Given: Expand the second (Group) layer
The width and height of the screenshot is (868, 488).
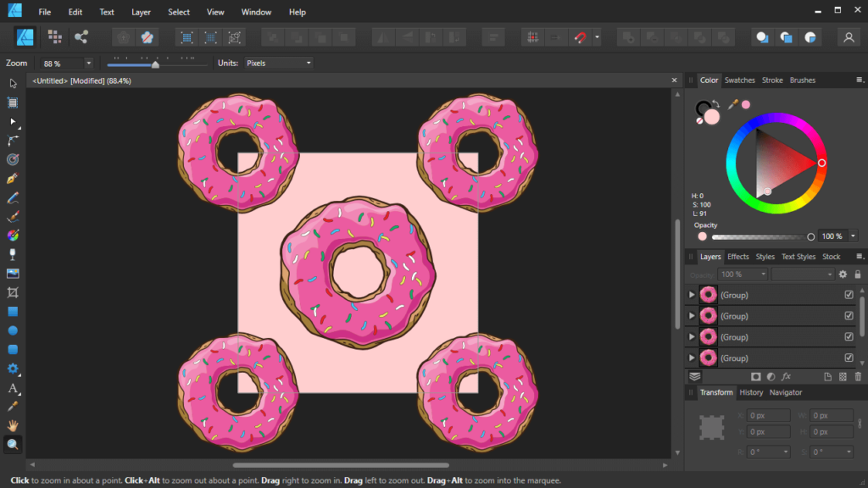Looking at the screenshot, I should [x=692, y=316].
